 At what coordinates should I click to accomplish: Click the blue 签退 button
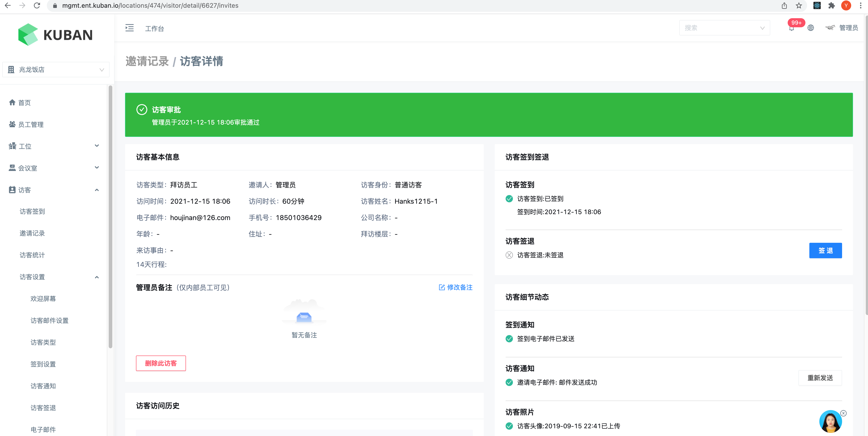tap(825, 250)
